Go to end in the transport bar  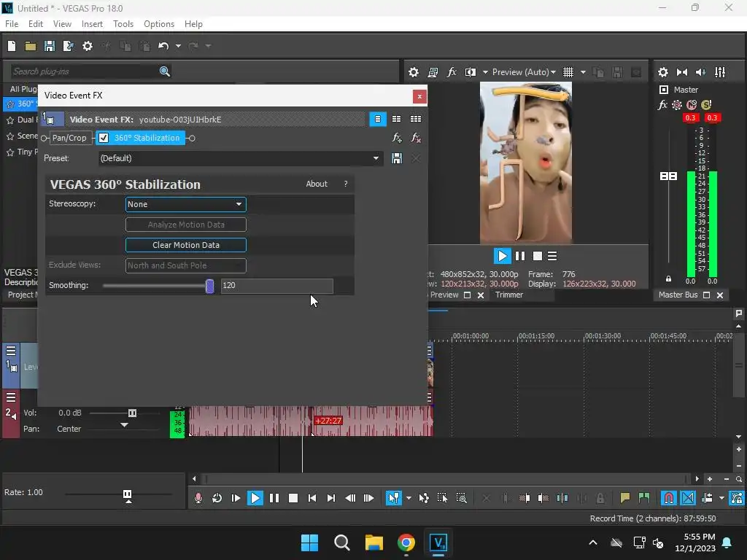point(330,498)
